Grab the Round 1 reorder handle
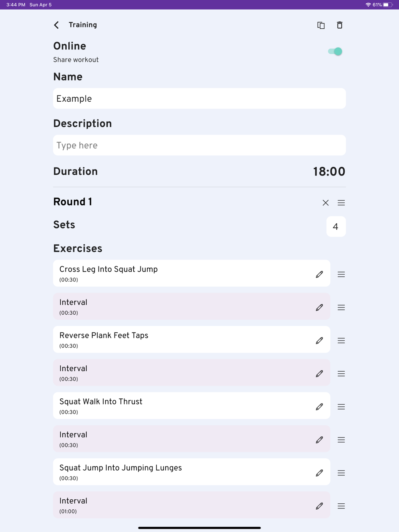The image size is (399, 532). pyautogui.click(x=341, y=203)
